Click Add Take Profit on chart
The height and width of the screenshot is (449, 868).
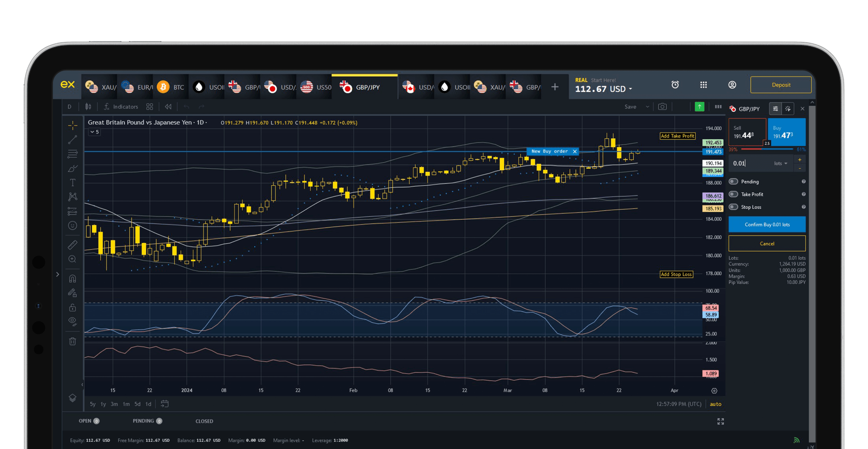coord(677,136)
